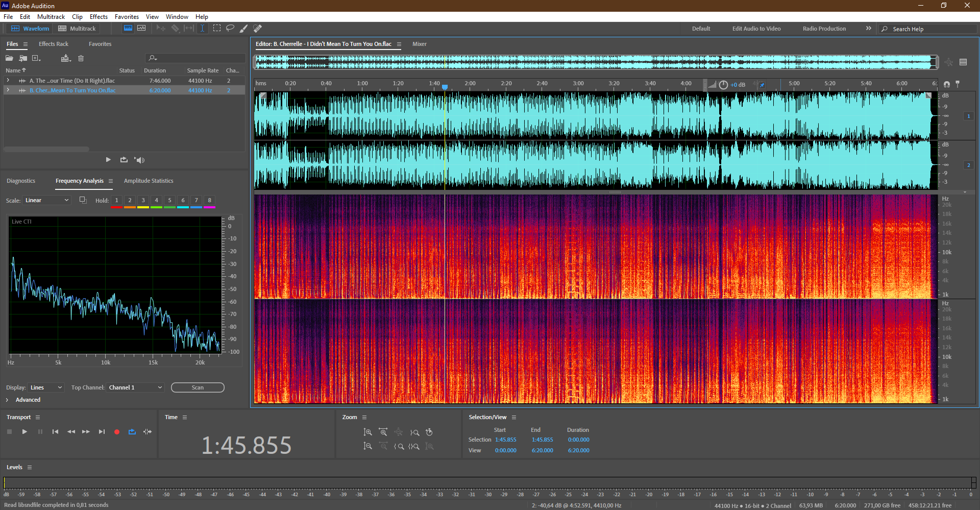Click the Scan button

point(198,388)
